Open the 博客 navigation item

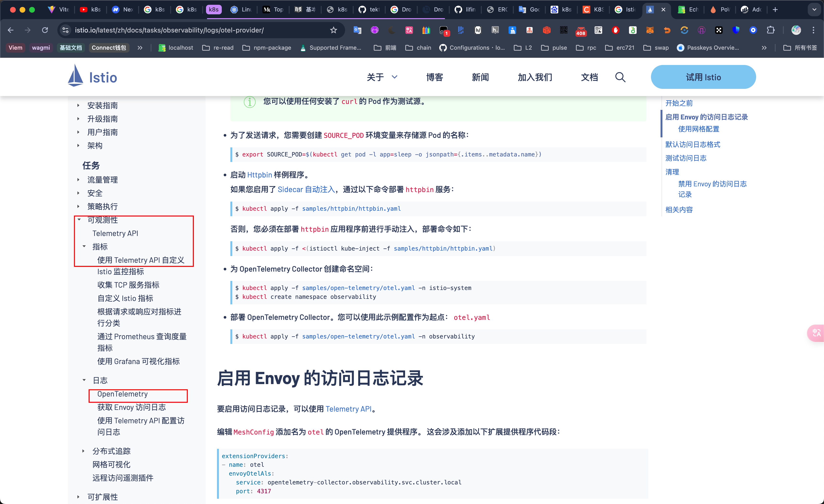434,77
